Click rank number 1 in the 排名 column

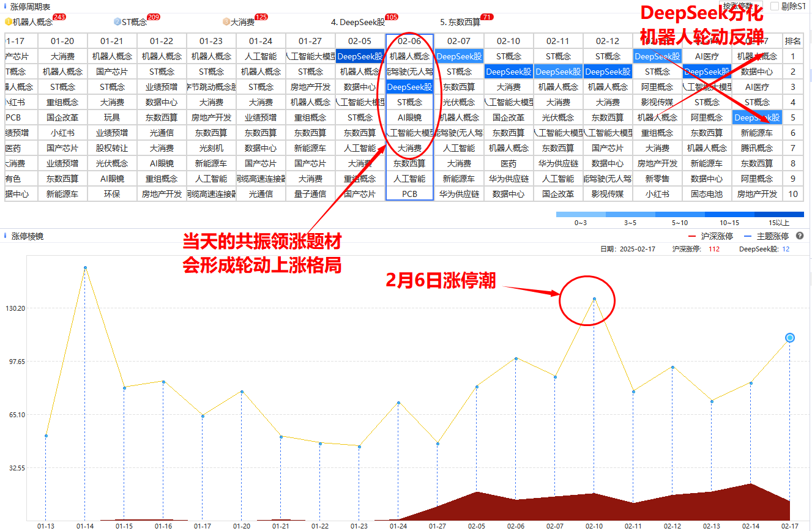point(793,56)
